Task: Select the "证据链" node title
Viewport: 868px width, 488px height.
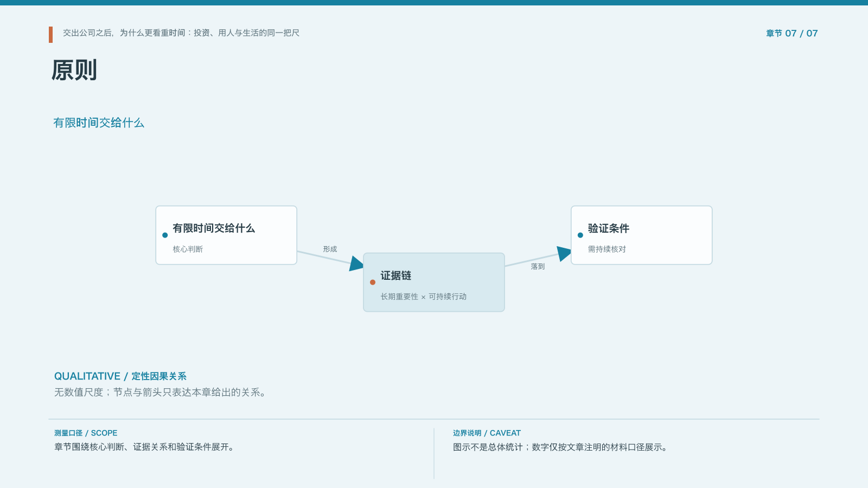Action: tap(396, 275)
